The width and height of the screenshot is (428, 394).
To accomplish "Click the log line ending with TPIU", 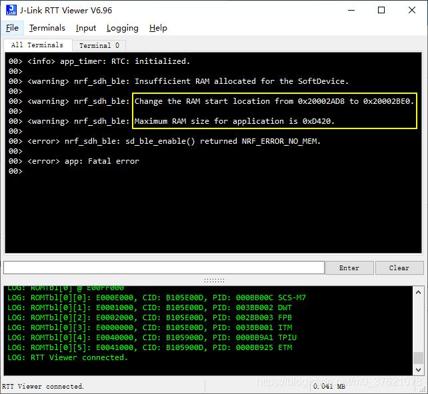I will 152,337.
